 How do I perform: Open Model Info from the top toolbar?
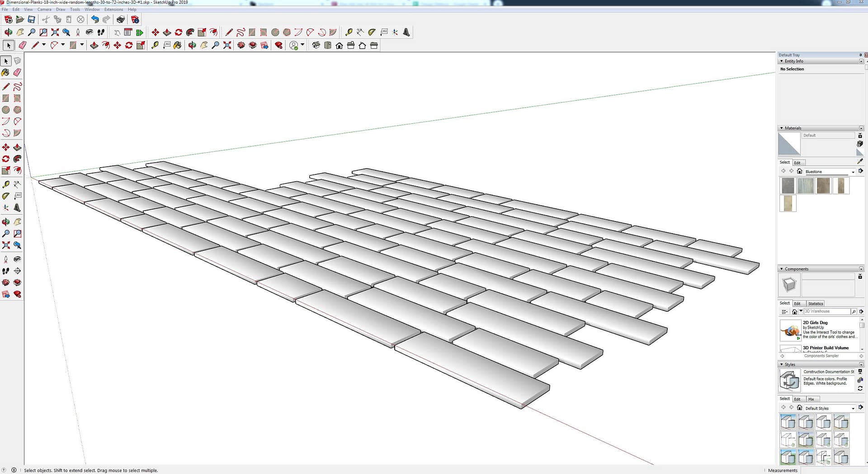click(135, 19)
